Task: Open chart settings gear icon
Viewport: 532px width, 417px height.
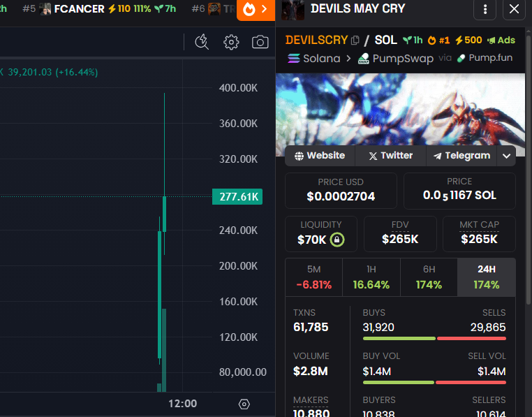Action: pyautogui.click(x=231, y=42)
